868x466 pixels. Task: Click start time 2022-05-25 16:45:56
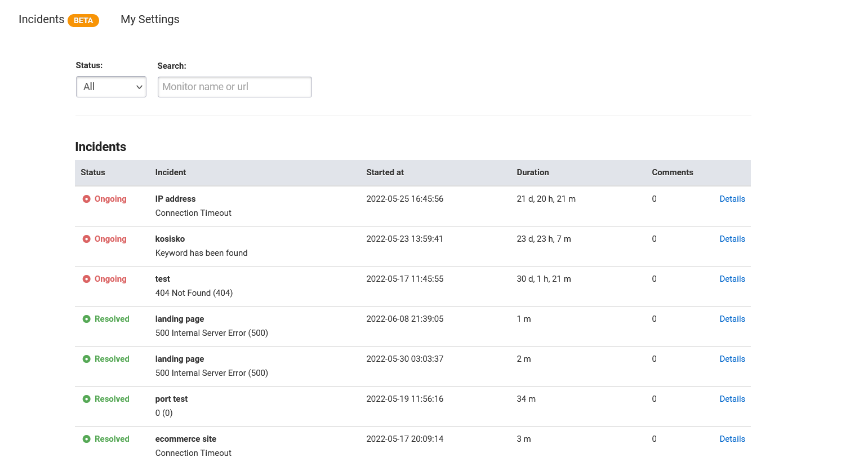click(x=405, y=199)
